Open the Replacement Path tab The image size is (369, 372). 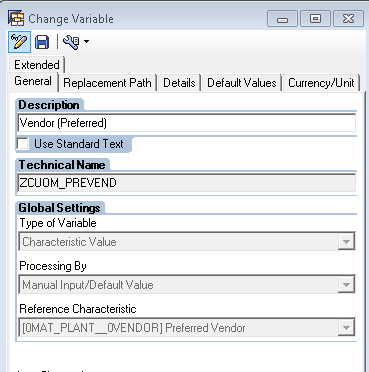[107, 83]
